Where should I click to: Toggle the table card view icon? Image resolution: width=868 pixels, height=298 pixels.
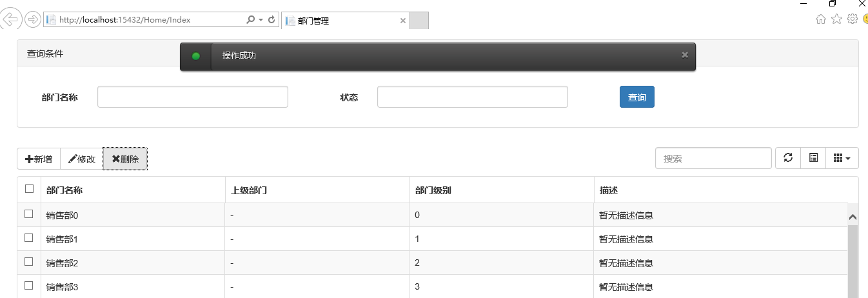tap(813, 158)
